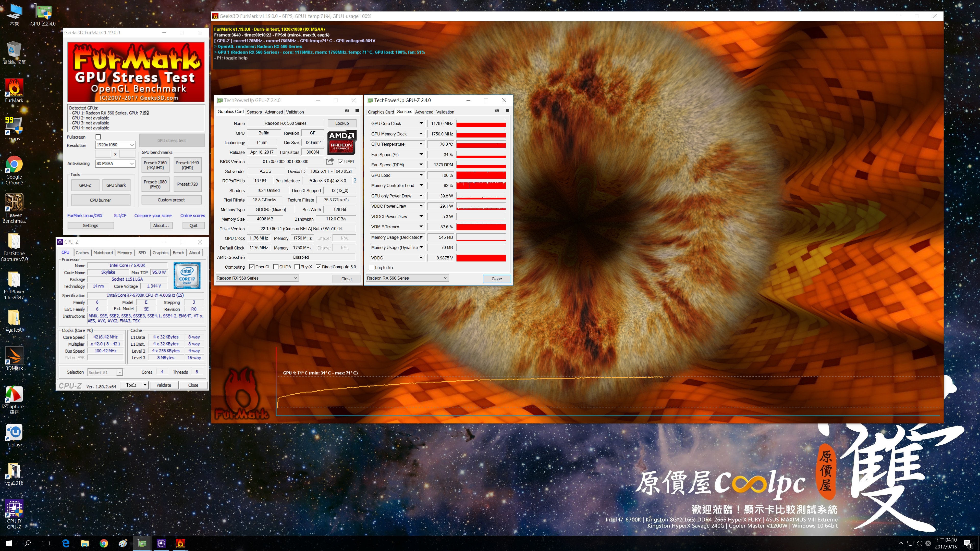Click the Bus Interface question mark help
The image size is (980, 551).
pos(355,181)
